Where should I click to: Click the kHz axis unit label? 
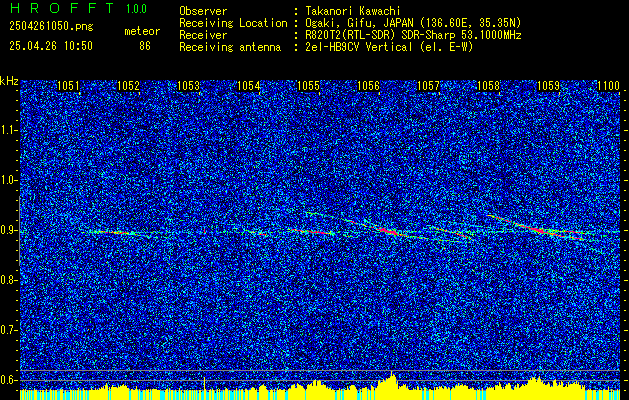[x=9, y=81]
